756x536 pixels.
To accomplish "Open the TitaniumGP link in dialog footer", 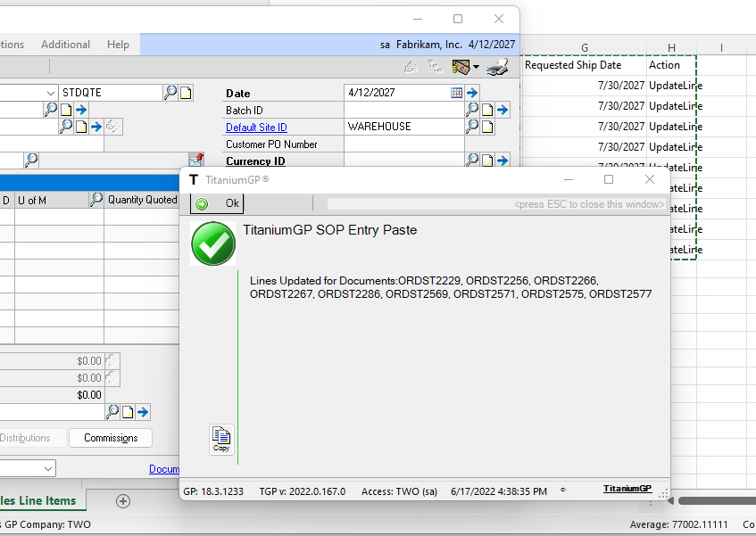I will (x=627, y=489).
